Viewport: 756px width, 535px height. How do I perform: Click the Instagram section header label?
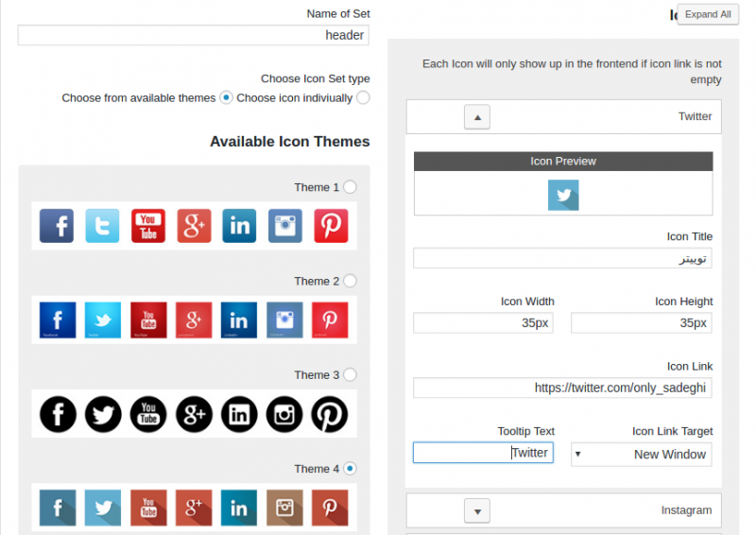tap(686, 510)
